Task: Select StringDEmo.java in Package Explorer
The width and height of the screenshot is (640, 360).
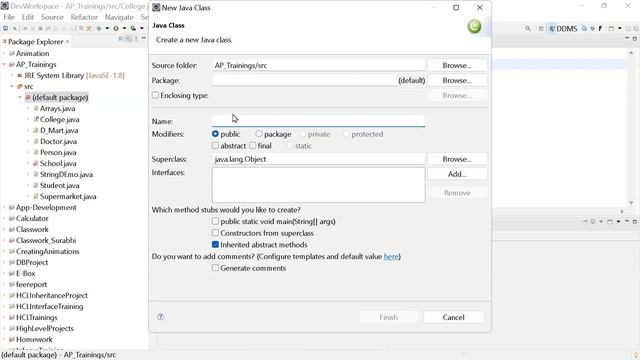Action: [x=66, y=174]
